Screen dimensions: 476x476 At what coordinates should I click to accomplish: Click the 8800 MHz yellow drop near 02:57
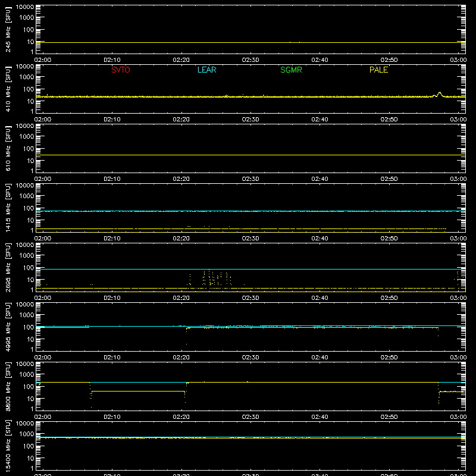point(439,393)
